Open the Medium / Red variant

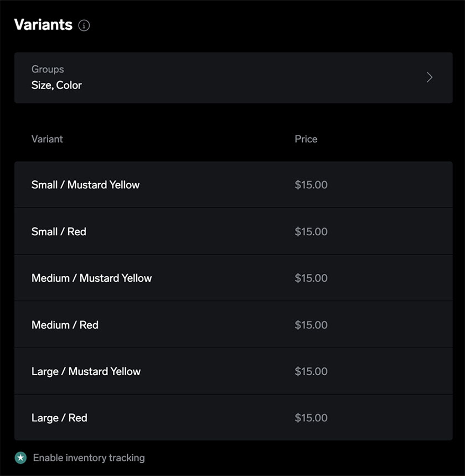[x=234, y=324]
